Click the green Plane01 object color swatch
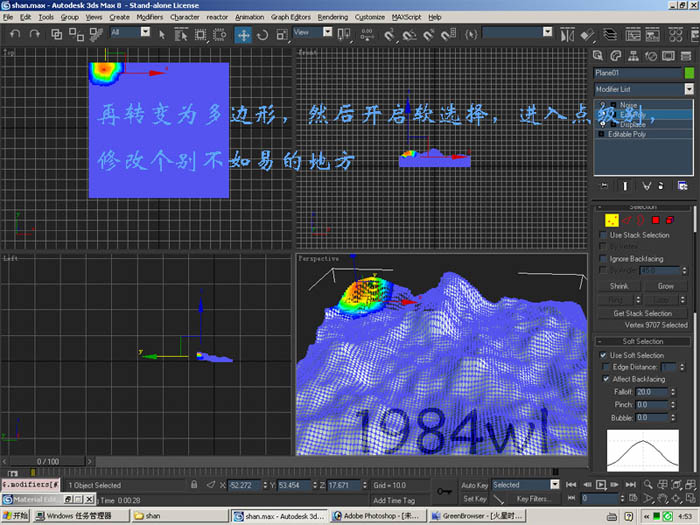This screenshot has height=525, width=700. (689, 73)
